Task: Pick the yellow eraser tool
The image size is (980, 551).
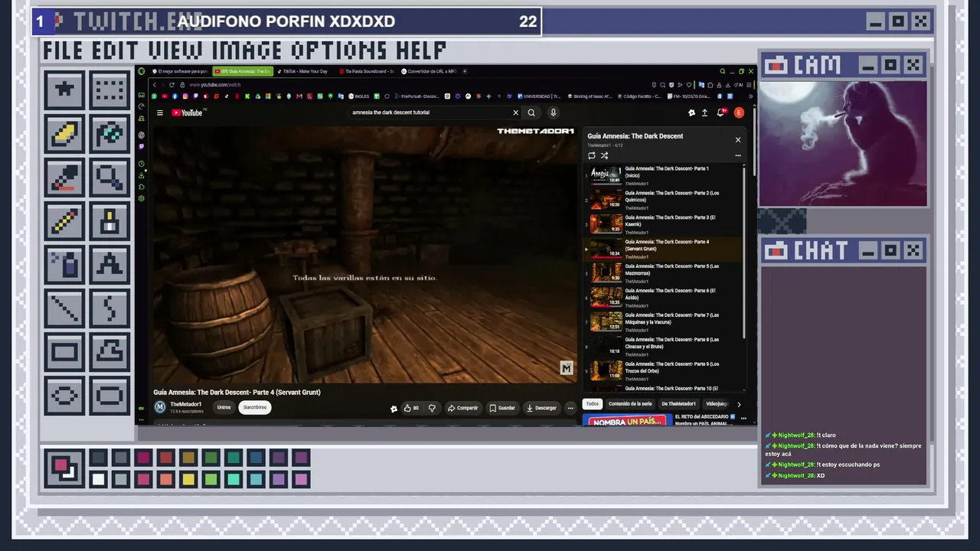Action: pos(65,135)
